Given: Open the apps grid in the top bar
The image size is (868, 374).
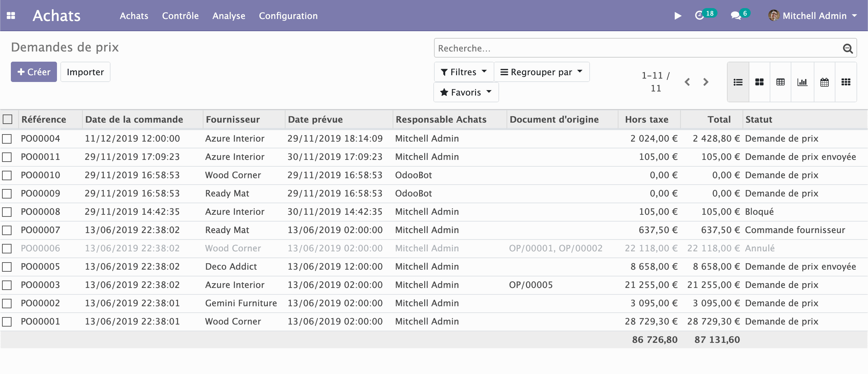Looking at the screenshot, I should pos(11,15).
